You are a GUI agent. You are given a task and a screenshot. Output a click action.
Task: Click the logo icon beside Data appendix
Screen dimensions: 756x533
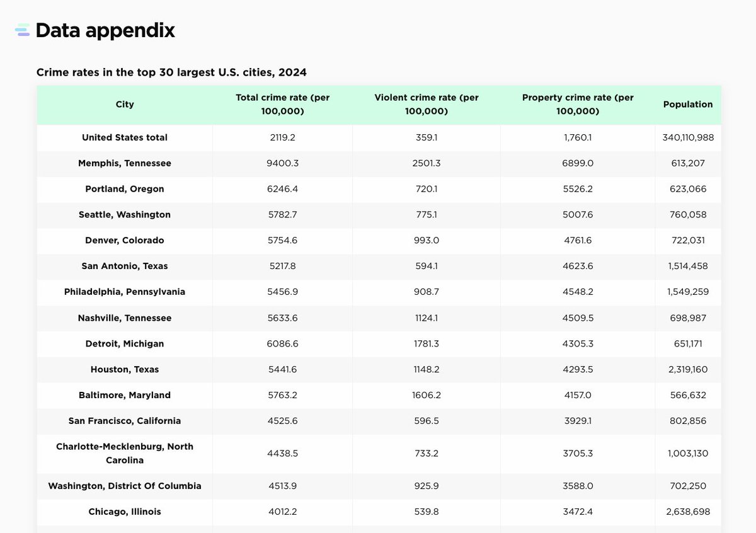point(23,30)
